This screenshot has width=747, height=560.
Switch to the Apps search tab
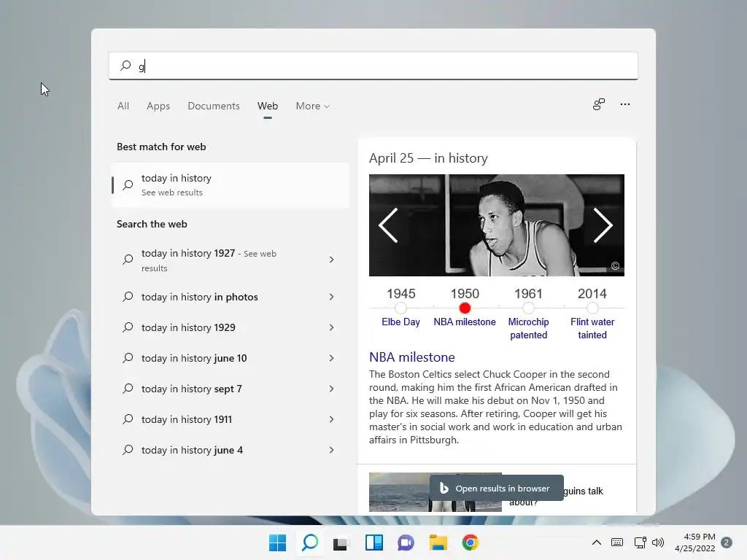click(x=158, y=106)
